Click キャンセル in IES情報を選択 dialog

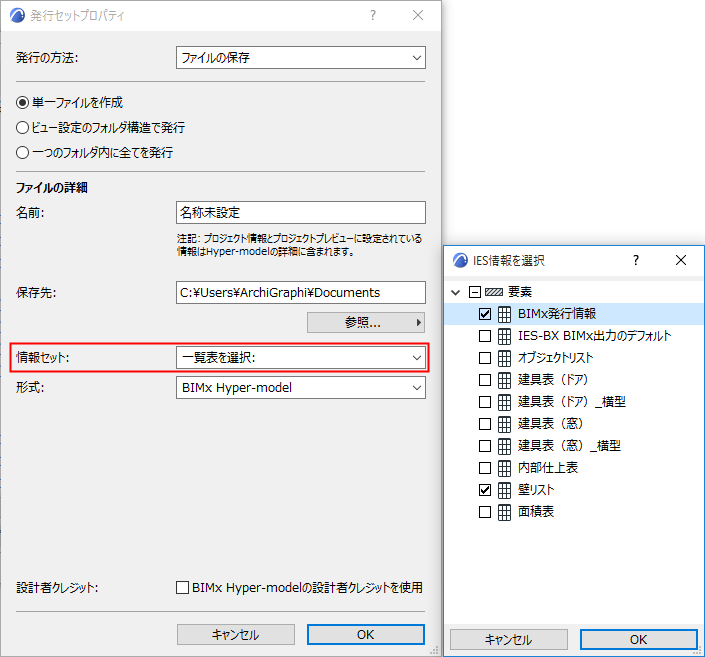[x=509, y=639]
